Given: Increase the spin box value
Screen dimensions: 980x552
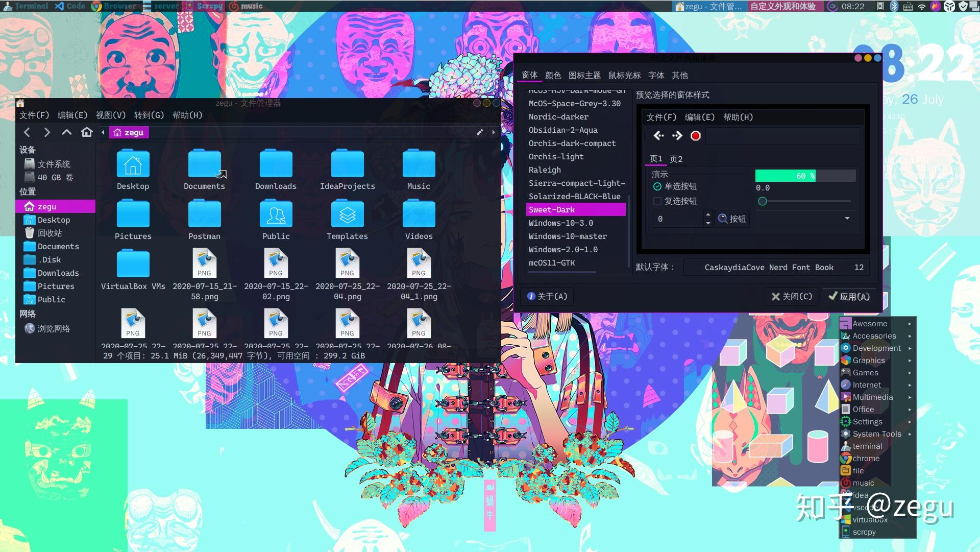Looking at the screenshot, I should click(708, 214).
